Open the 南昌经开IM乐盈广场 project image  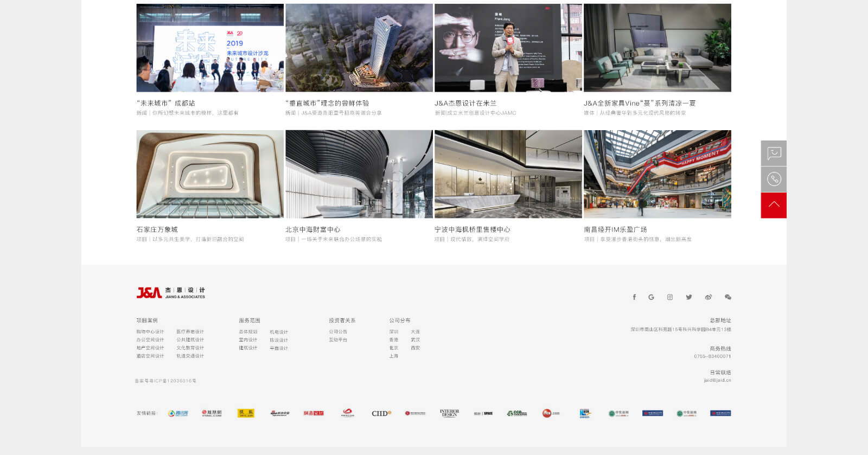coord(657,174)
